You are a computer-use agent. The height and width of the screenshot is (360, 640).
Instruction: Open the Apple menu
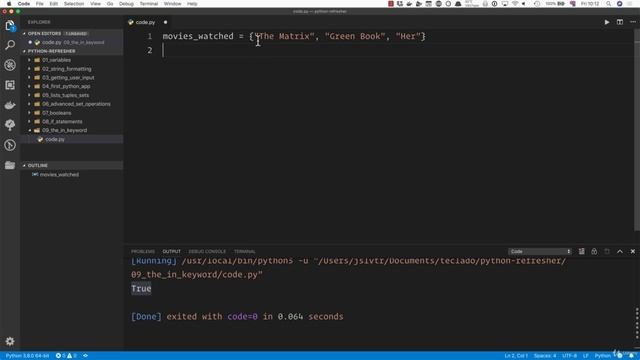(9, 4)
